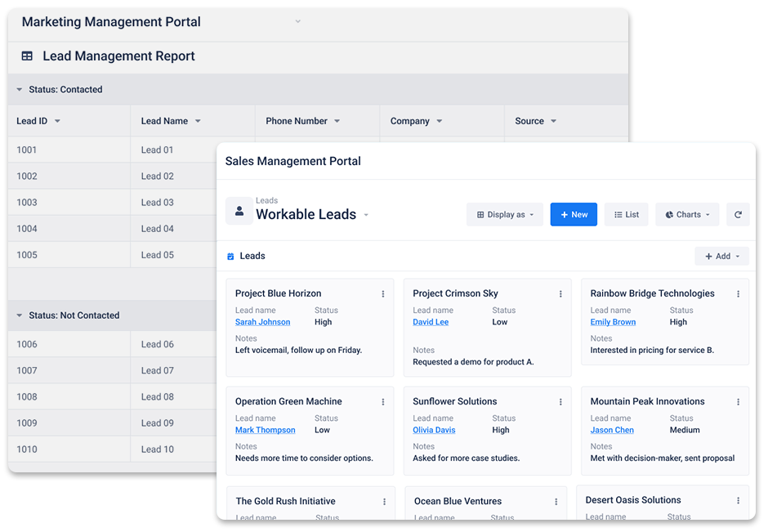Click Lead ID cell 1003 in report

pyautogui.click(x=69, y=203)
